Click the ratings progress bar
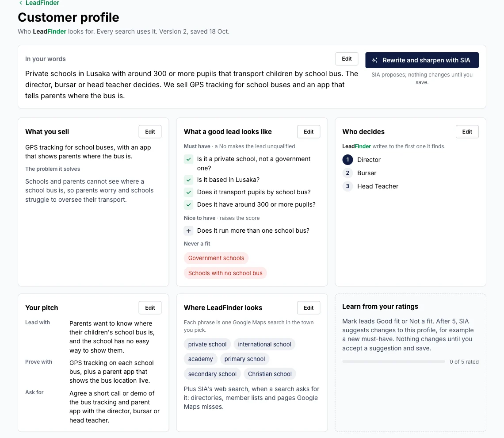This screenshot has height=438, width=504. tap(393, 362)
